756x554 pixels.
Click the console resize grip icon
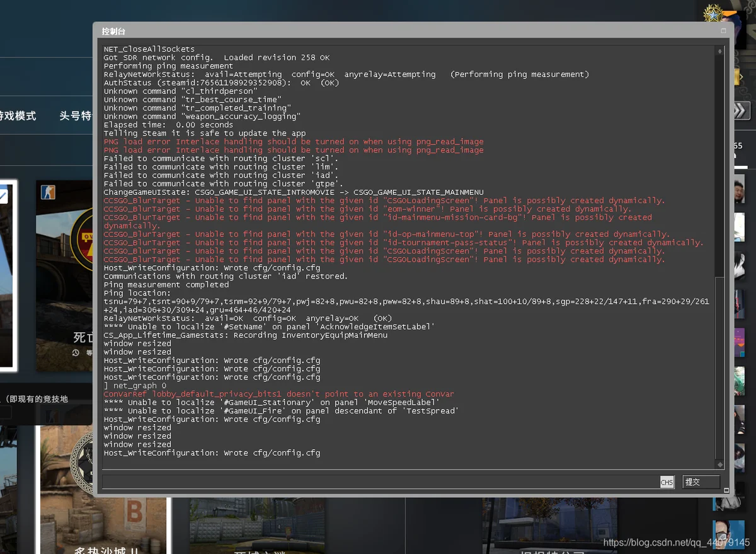tap(726, 490)
